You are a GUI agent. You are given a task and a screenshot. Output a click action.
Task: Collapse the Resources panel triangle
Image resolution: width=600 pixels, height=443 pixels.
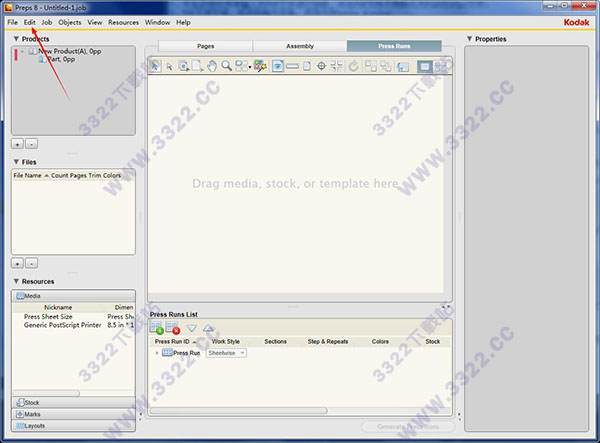click(x=16, y=281)
